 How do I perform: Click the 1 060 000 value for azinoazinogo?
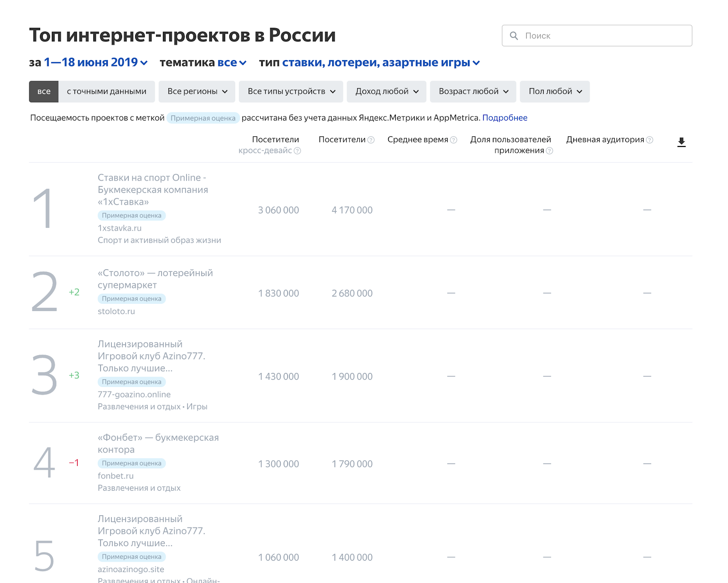point(278,557)
